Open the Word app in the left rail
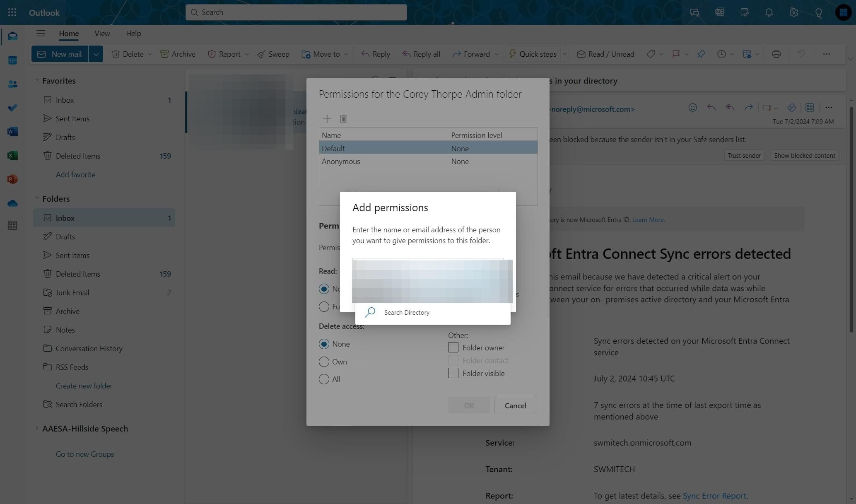856x504 pixels. (x=12, y=132)
